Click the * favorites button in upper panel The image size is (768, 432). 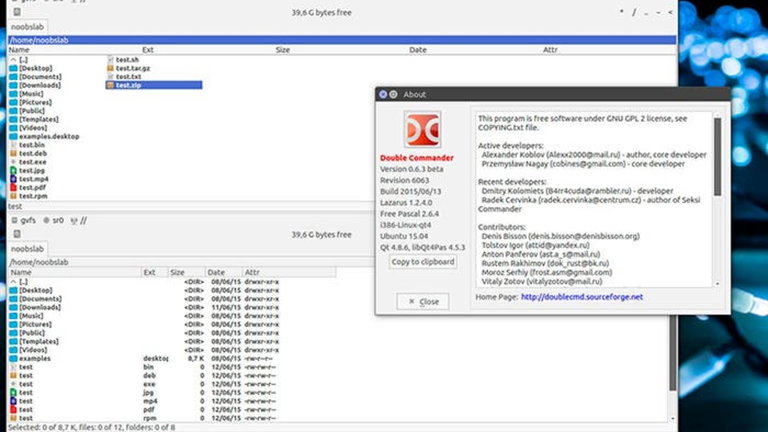click(622, 12)
